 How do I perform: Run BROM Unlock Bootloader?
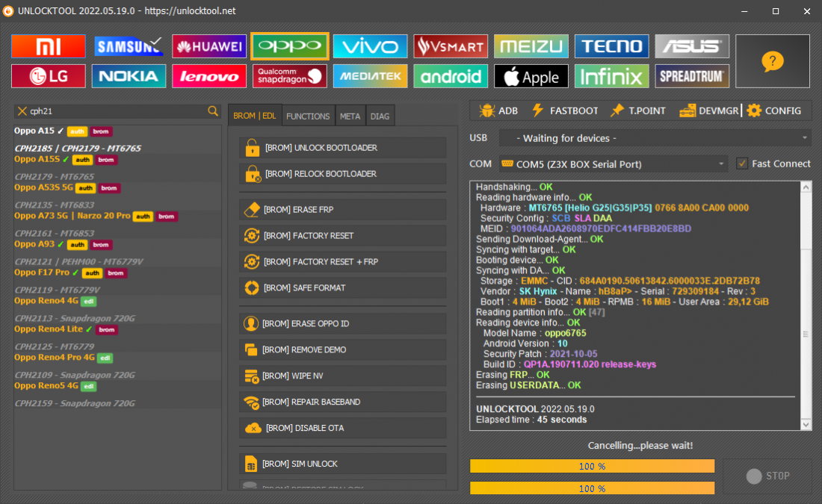(x=343, y=148)
